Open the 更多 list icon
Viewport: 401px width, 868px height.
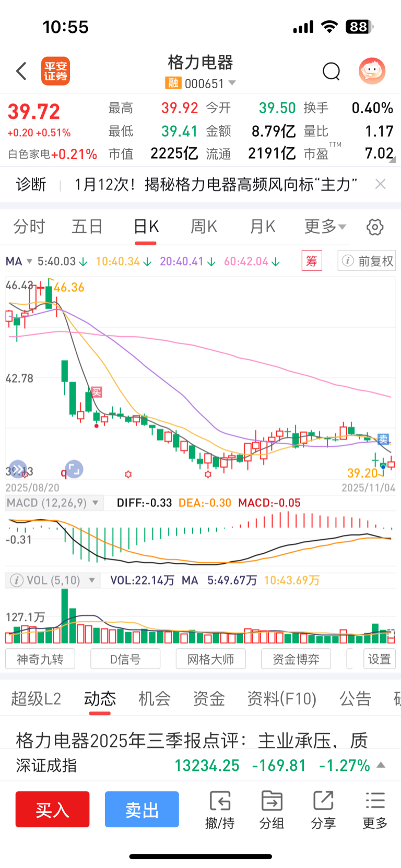coord(375,810)
